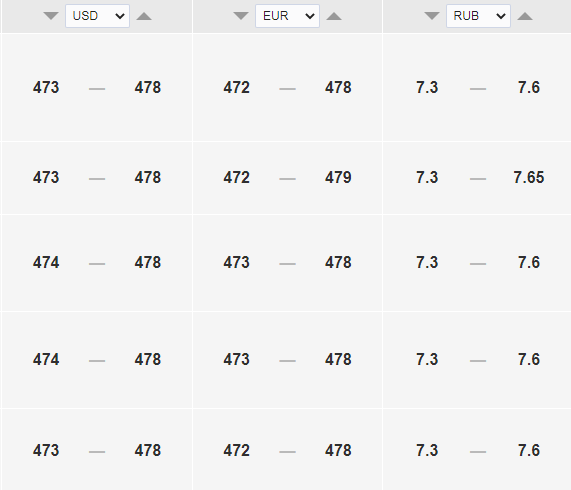This screenshot has width=571, height=490.
Task: Sort RUB column ascending with up arrow
Action: [x=525, y=16]
